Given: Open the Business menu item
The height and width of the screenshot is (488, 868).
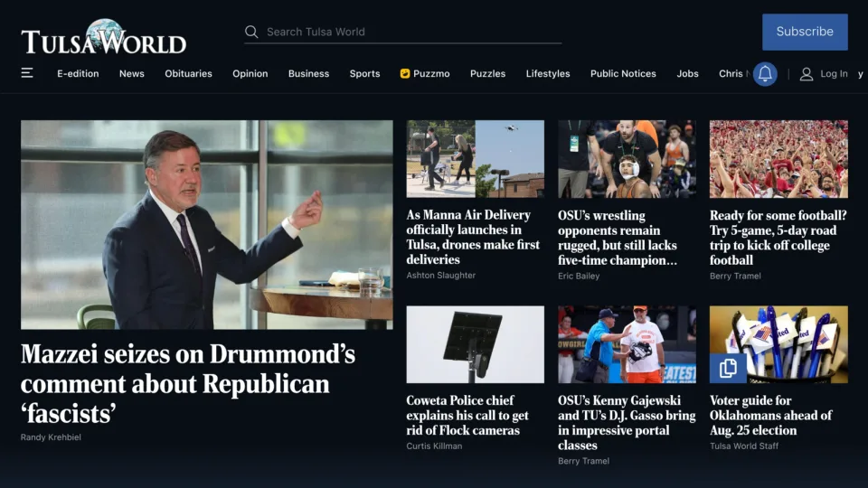Looking at the screenshot, I should coord(309,73).
